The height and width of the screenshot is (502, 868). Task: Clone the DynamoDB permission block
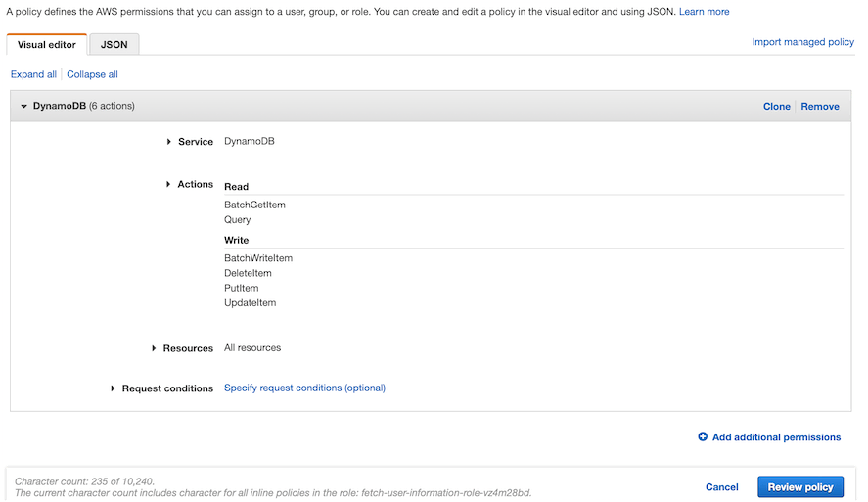click(776, 107)
